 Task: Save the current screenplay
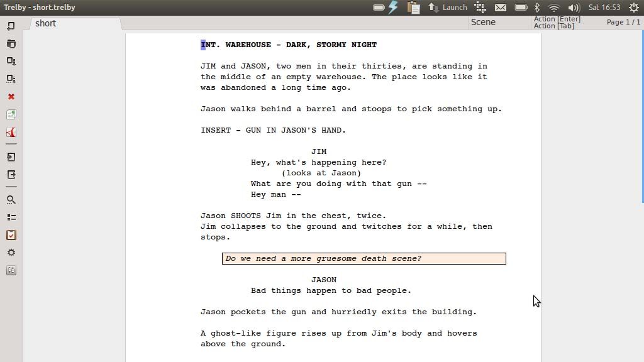click(10, 61)
